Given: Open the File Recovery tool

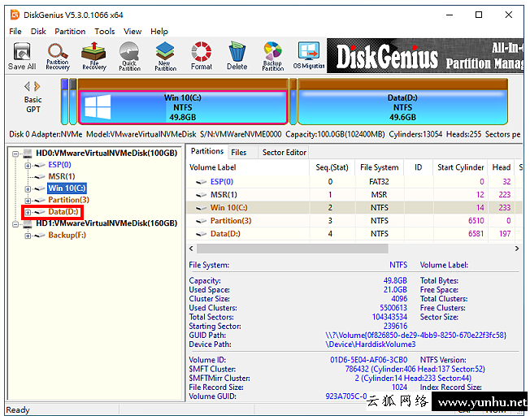Looking at the screenshot, I should coord(94,56).
